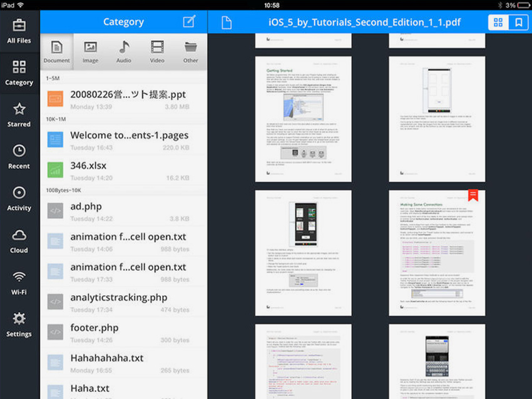
Task: Open the Settings gear
Action: 19,325
